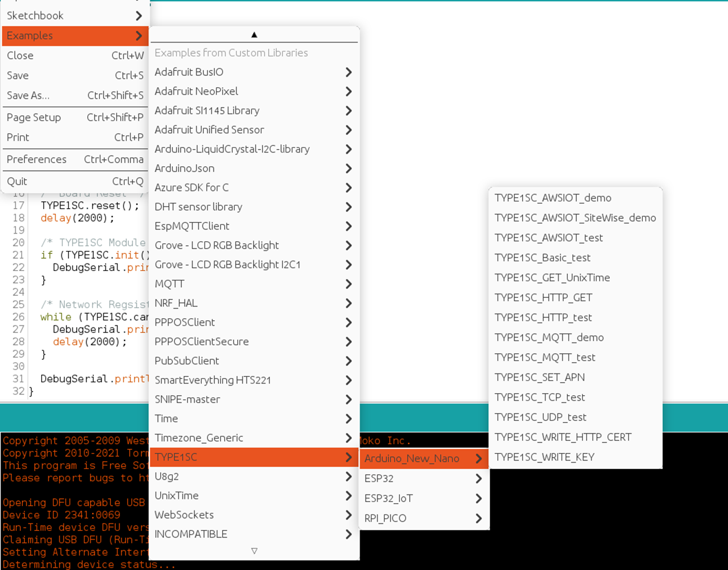Expand Adafruit NeoPixel examples
Viewport: 728px width, 570px height.
pyautogui.click(x=254, y=92)
